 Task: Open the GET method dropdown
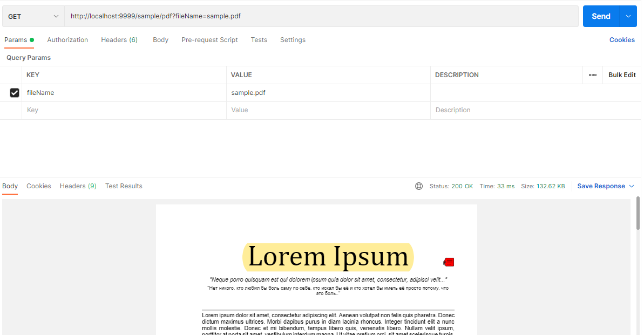tap(33, 16)
